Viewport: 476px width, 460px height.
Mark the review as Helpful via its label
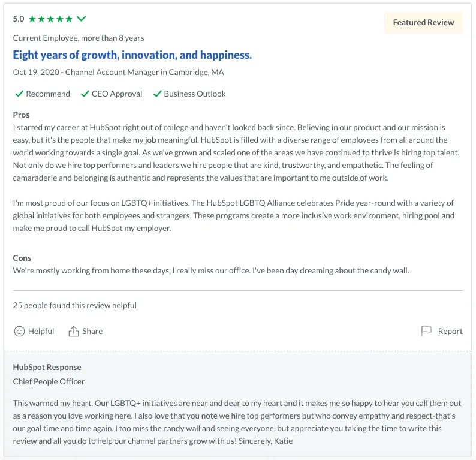click(41, 331)
